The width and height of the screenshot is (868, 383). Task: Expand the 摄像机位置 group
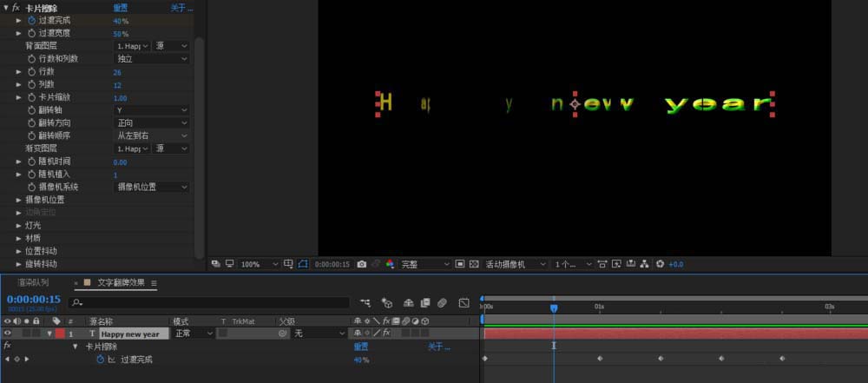tap(19, 200)
